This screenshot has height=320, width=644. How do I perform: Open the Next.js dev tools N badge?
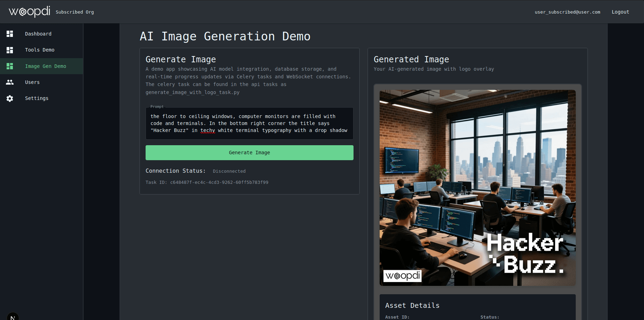coord(13,317)
